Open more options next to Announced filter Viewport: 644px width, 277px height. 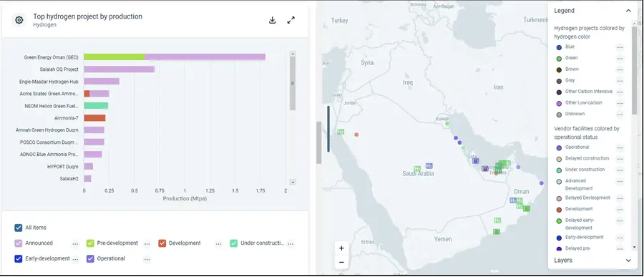point(75,243)
